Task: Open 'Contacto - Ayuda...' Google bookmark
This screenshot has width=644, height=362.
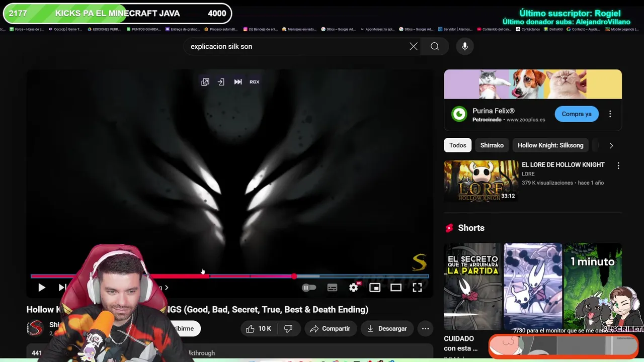Action: pyautogui.click(x=584, y=29)
